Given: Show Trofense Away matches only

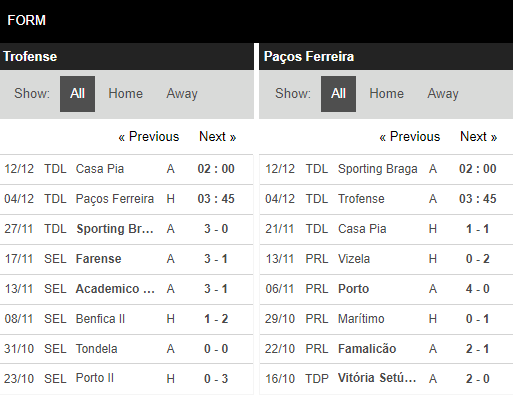Looking at the screenshot, I should click(182, 94).
